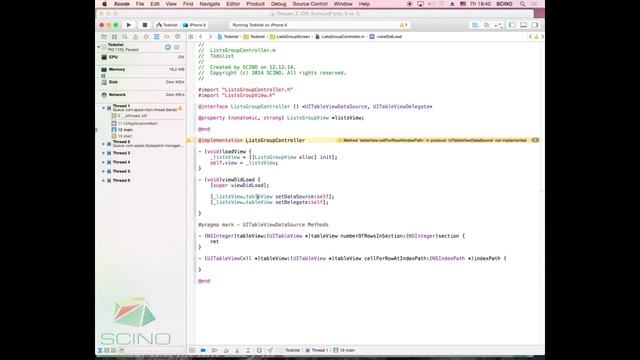
Task: Select the Debug navigator icon
Action: (157, 37)
